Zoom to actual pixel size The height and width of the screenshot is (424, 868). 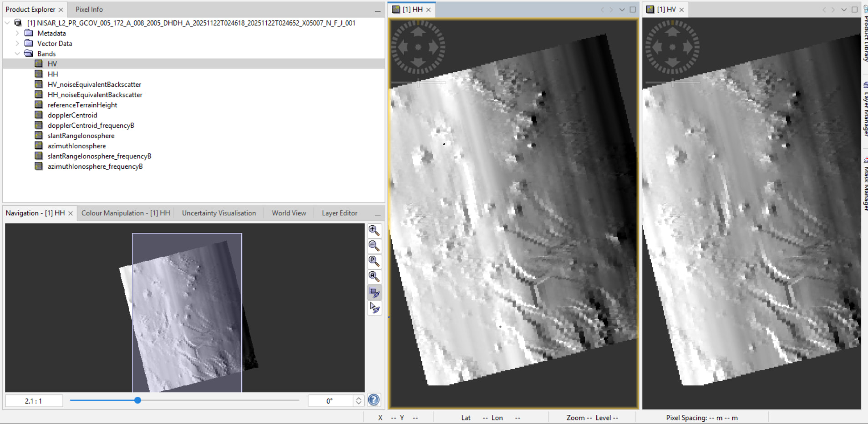[374, 261]
